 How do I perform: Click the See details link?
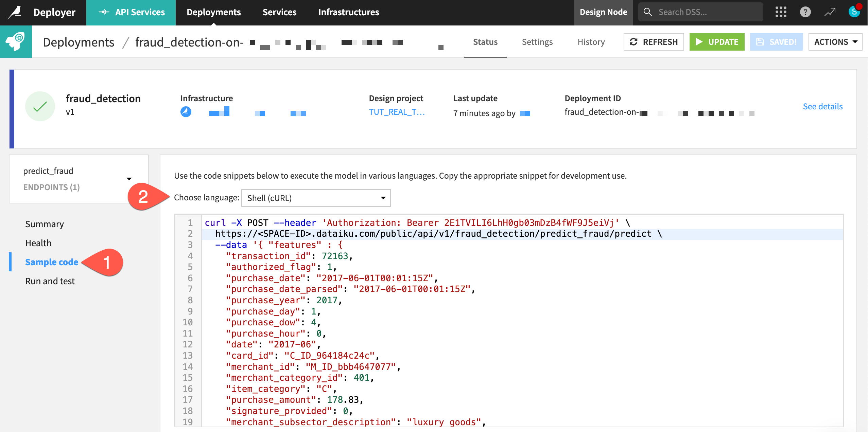pyautogui.click(x=822, y=107)
